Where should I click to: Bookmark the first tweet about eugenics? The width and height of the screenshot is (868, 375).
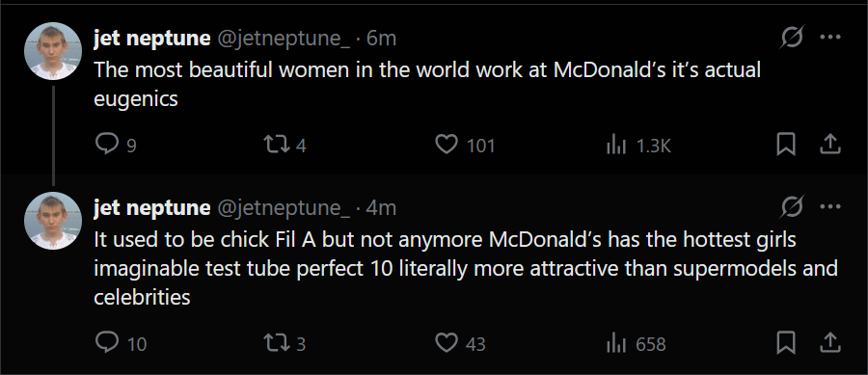click(786, 145)
